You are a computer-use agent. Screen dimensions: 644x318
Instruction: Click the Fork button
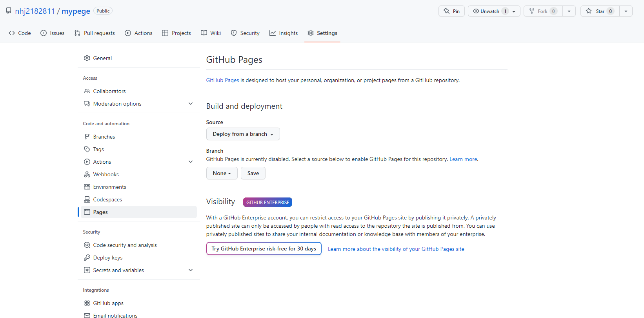[543, 11]
